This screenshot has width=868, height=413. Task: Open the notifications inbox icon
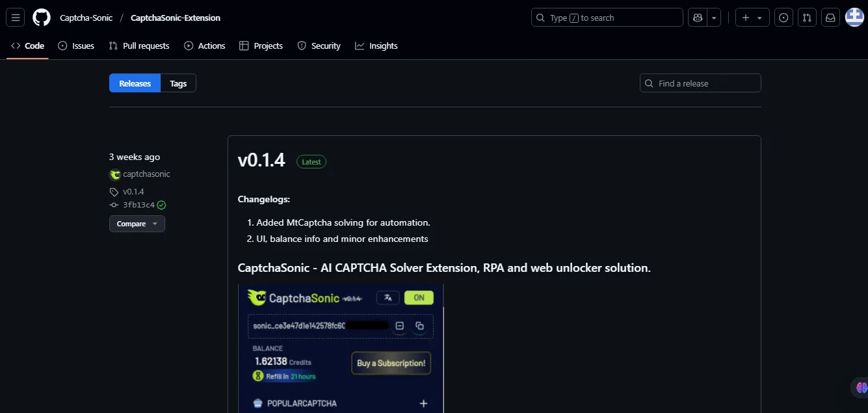click(x=830, y=18)
